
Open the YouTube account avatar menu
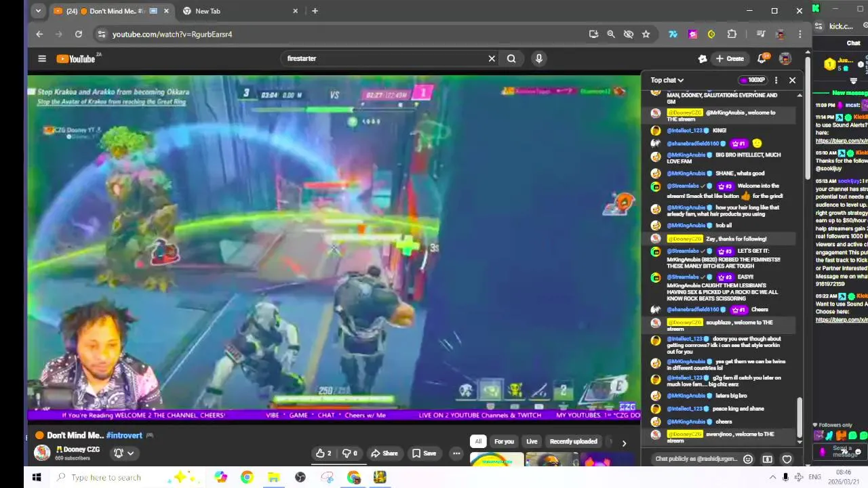point(785,59)
